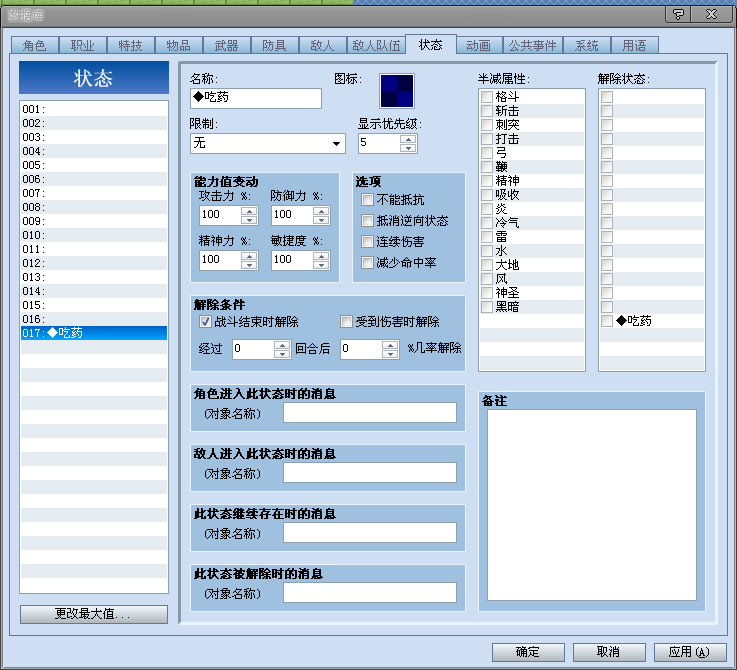
Task: Click the 敌人进入此状态时的消息 text field
Action: 369,473
